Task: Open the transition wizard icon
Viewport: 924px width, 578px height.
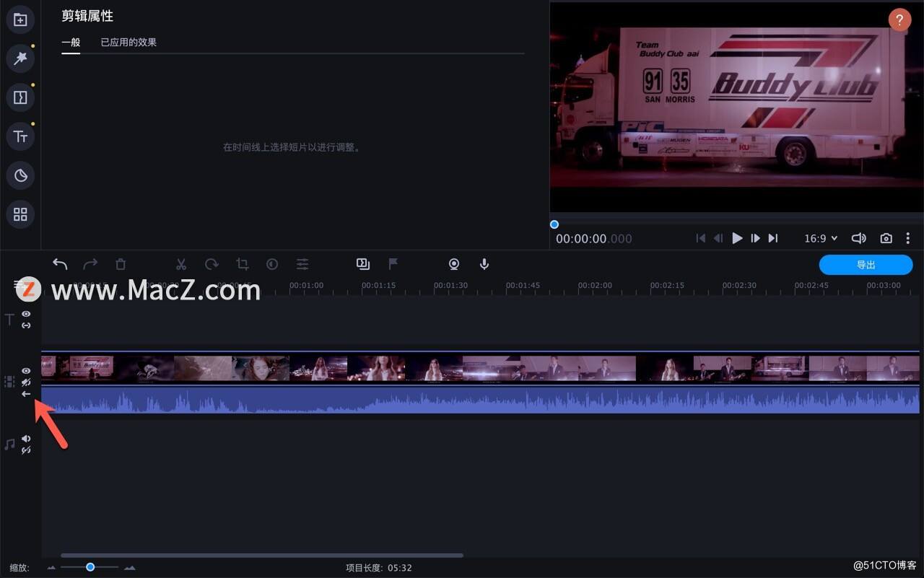Action: pos(363,264)
